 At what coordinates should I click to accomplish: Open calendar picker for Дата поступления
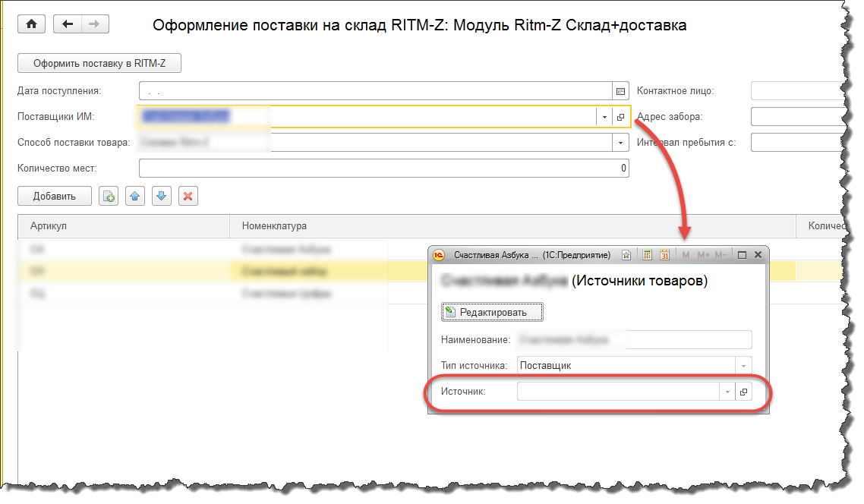(x=621, y=91)
